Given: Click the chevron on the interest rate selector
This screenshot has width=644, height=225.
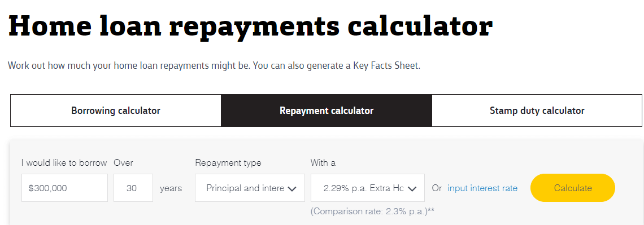Looking at the screenshot, I should [x=412, y=188].
